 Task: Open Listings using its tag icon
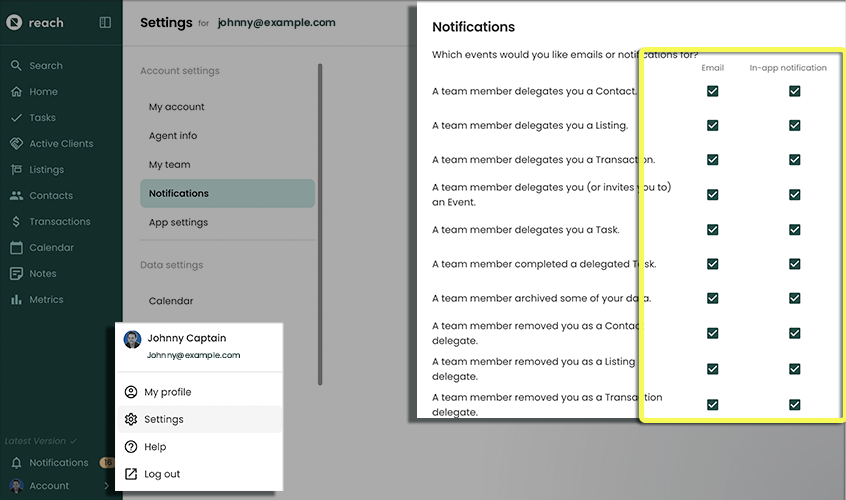16,170
